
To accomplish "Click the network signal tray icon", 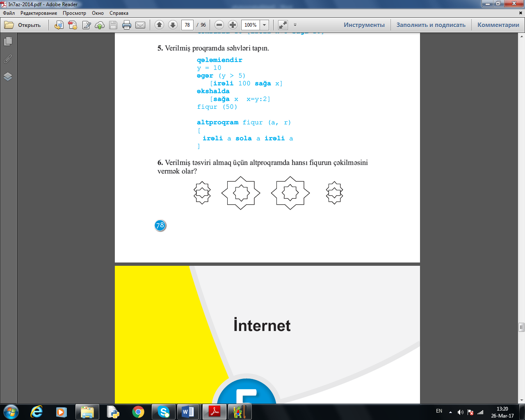I will [x=480, y=412].
